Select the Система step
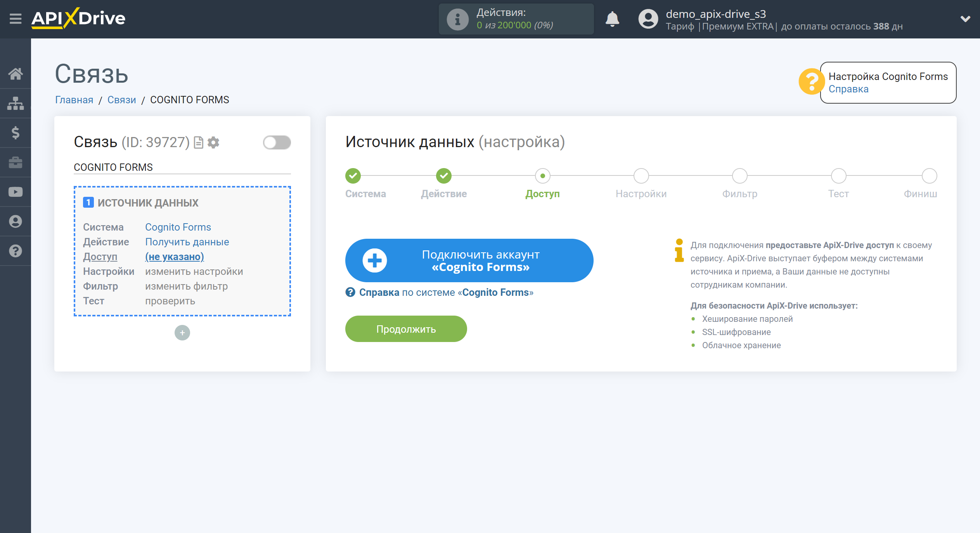980x533 pixels. tap(353, 176)
